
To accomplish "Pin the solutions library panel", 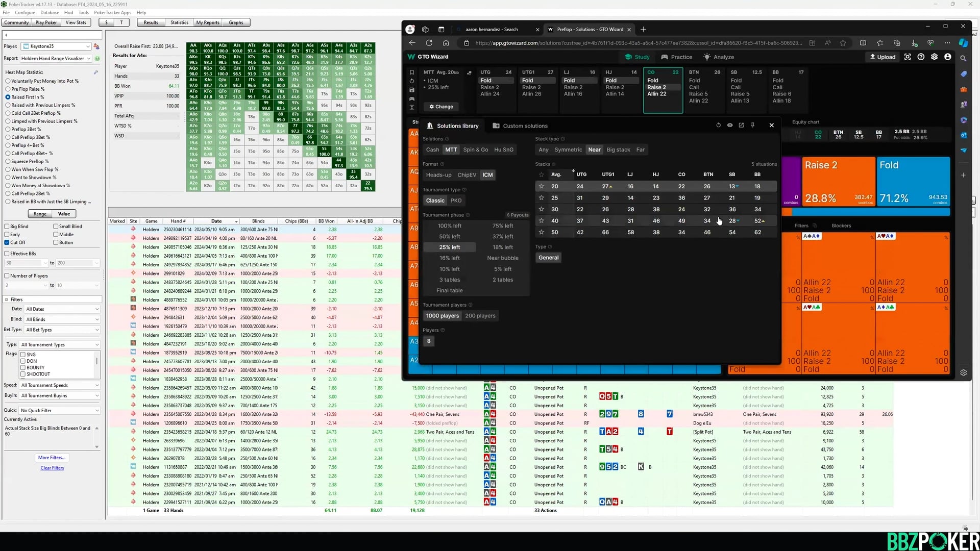I will (x=753, y=125).
